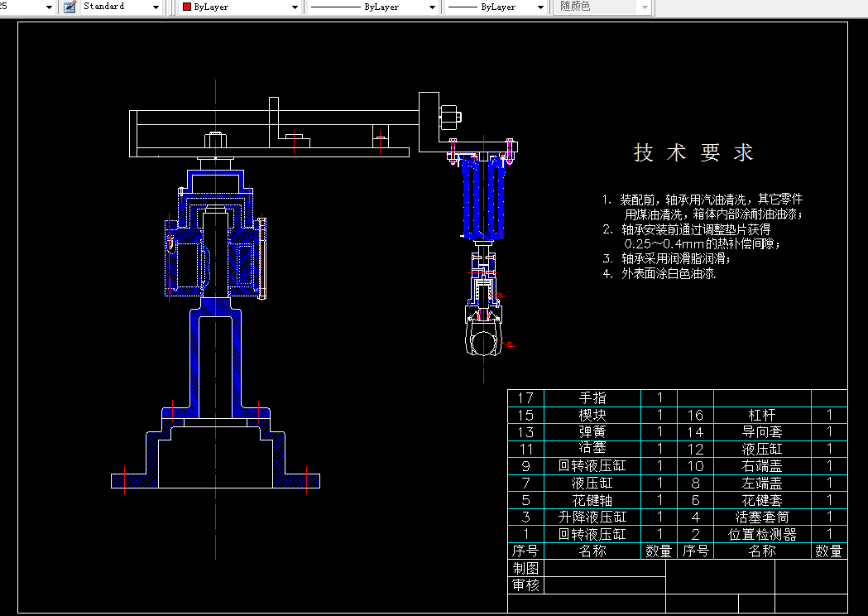Viewport: 868px width, 616px height.
Task: Click part number 15 in the table
Action: [x=525, y=415]
